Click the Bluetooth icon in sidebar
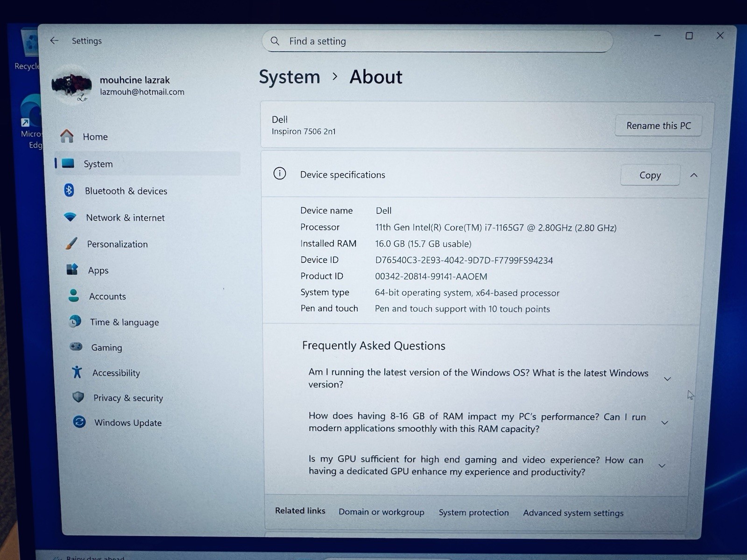The height and width of the screenshot is (560, 747). pos(69,190)
